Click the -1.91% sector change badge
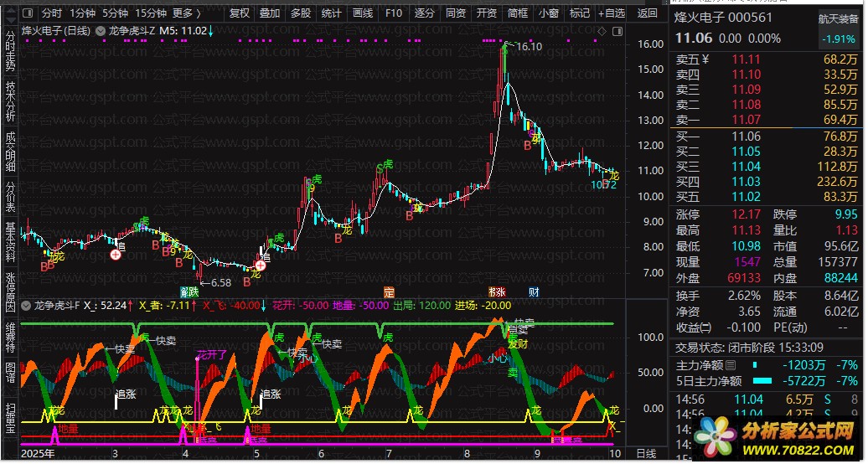 tap(838, 39)
